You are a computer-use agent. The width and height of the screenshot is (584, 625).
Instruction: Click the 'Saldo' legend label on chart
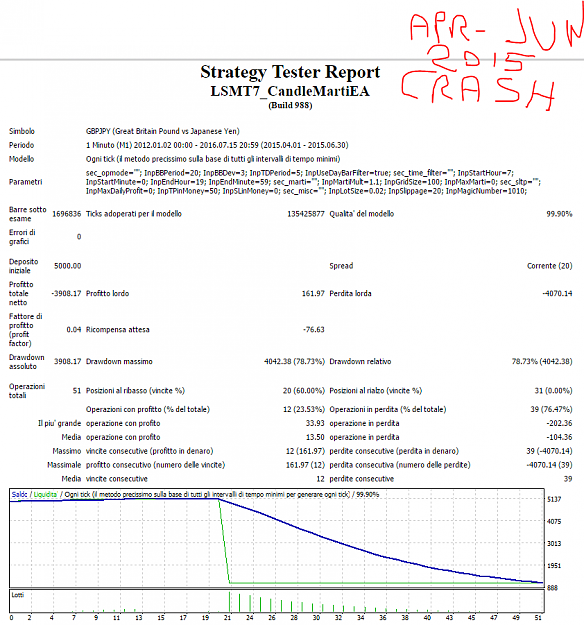[19, 495]
